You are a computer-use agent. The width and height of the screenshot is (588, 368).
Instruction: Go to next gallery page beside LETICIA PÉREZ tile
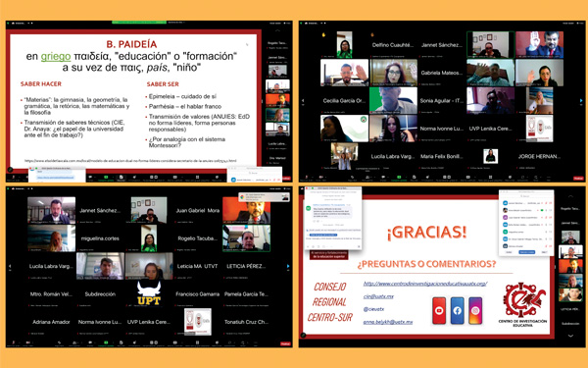(288, 266)
